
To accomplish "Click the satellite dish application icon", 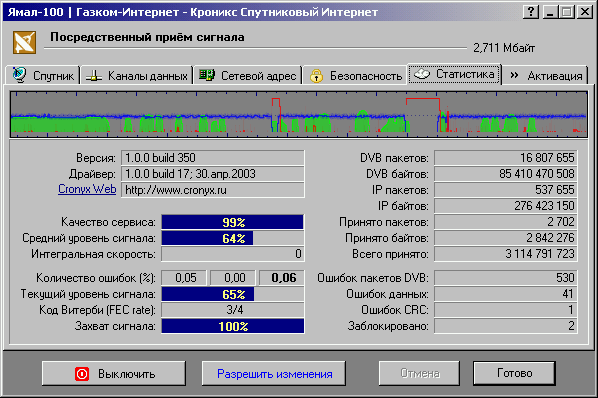I will coord(24,42).
